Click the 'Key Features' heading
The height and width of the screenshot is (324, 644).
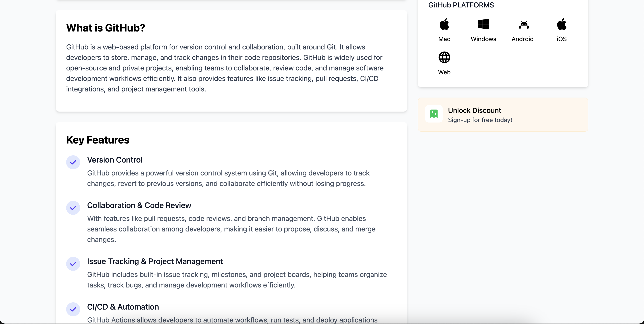tap(98, 140)
